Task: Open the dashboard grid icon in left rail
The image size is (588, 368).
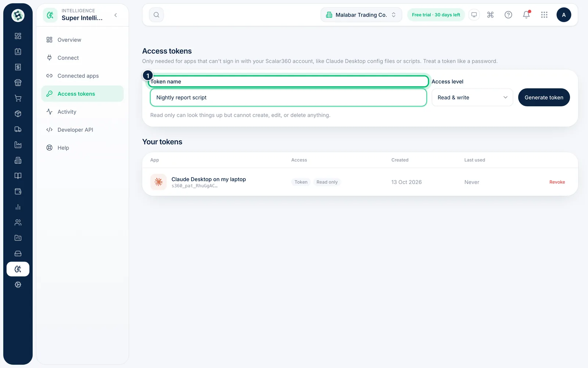Action: click(18, 36)
